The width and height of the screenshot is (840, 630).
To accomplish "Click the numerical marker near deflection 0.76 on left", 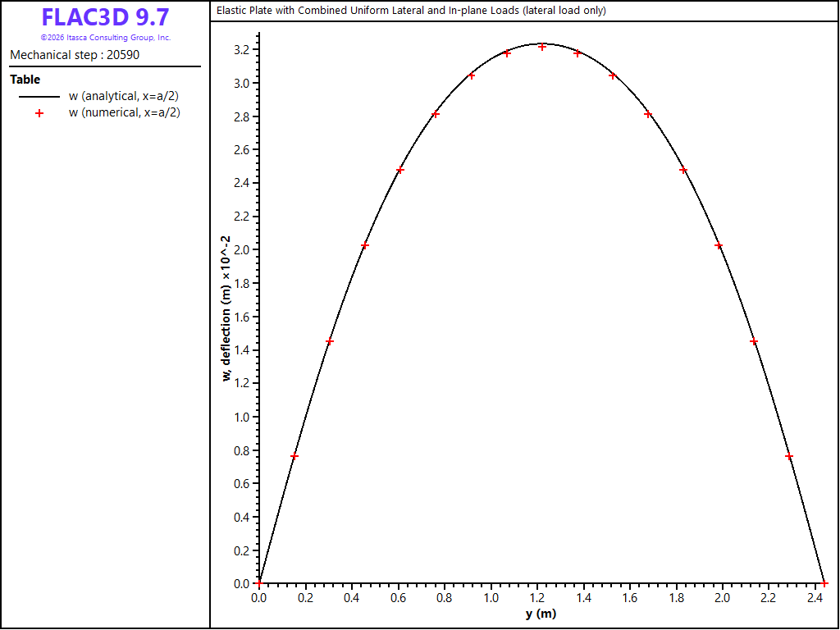I will pyautogui.click(x=294, y=456).
